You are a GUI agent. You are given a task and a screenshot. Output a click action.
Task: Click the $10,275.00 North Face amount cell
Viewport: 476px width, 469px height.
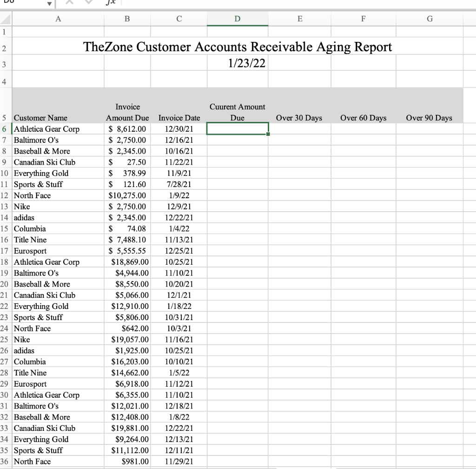127,195
